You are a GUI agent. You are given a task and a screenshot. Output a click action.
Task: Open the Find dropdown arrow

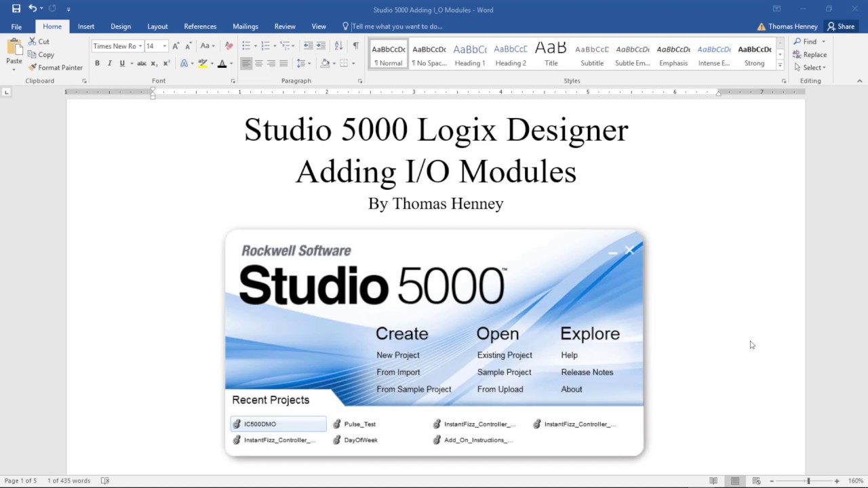(823, 41)
